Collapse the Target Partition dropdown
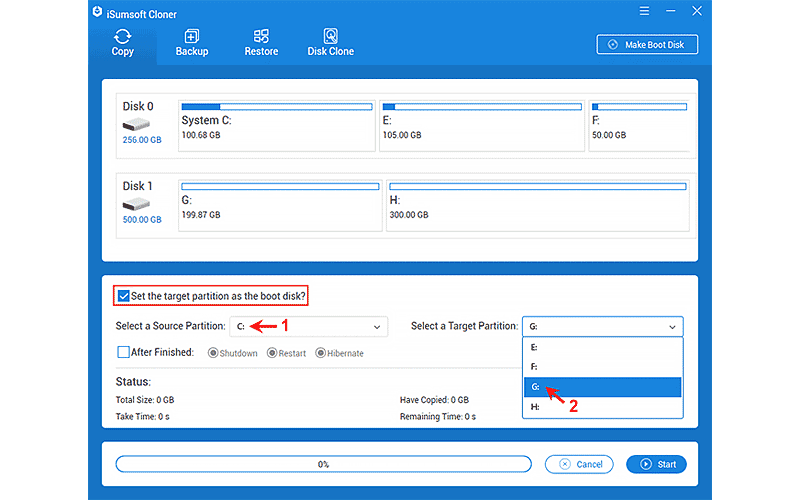 pyautogui.click(x=603, y=327)
